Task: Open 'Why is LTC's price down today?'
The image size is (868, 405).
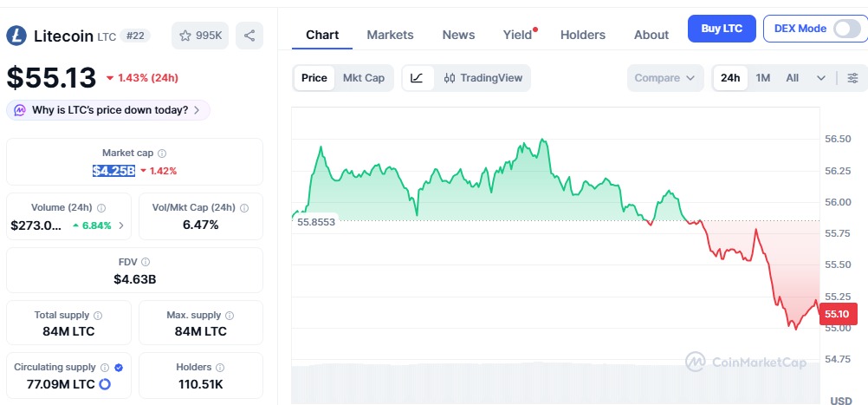Action: [x=108, y=109]
